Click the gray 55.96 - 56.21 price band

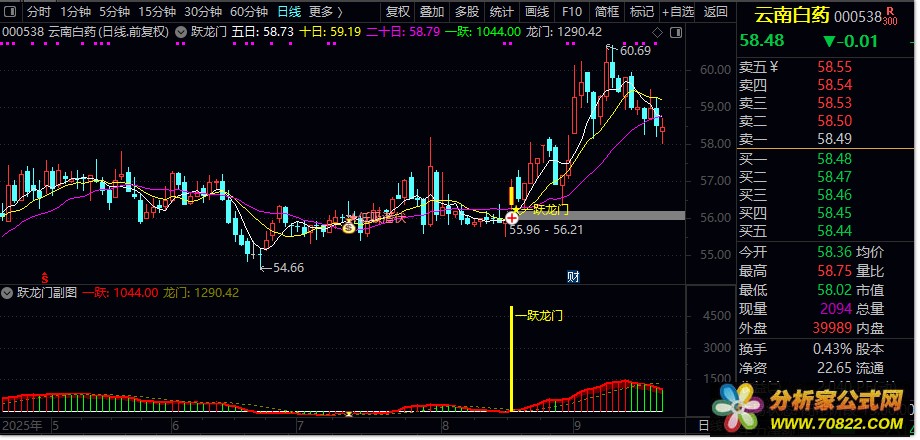(x=601, y=215)
